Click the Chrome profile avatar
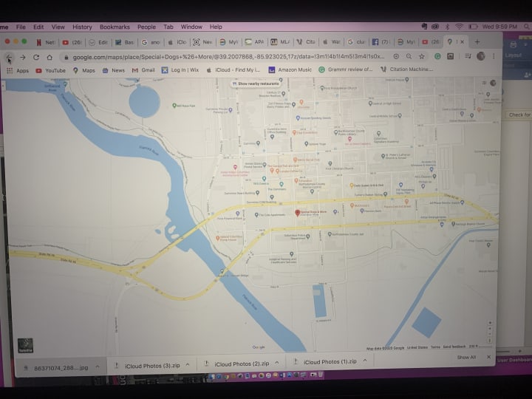Image resolution: width=532 pixels, height=399 pixels. pyautogui.click(x=481, y=56)
